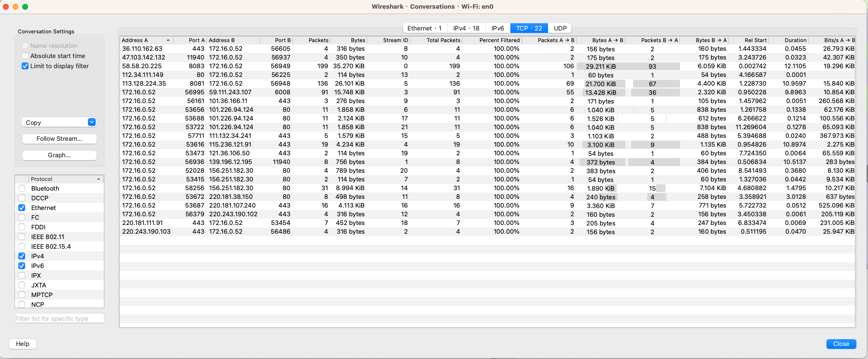The width and height of the screenshot is (868, 359).
Task: Select the row with 59.111.243.107
Action: point(487,92)
